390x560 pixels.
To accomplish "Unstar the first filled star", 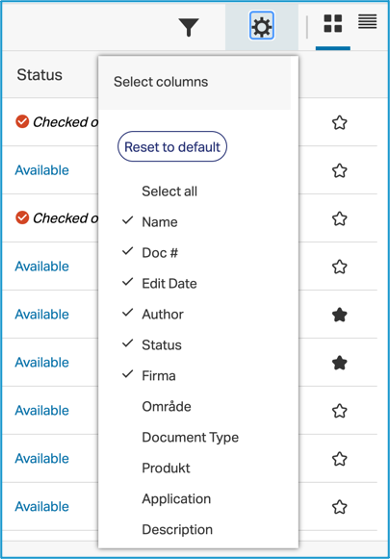I will pos(339,315).
